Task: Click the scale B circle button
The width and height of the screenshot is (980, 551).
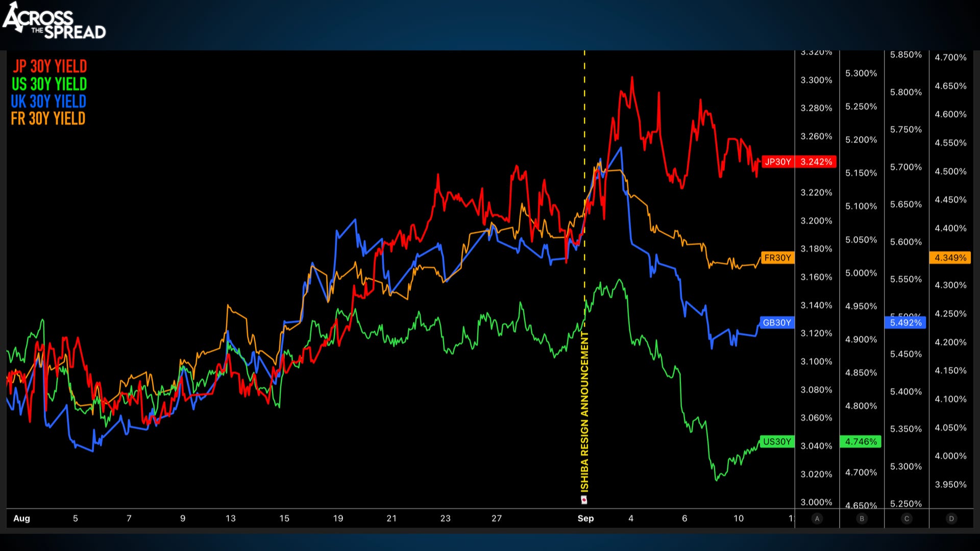Action: point(862,518)
